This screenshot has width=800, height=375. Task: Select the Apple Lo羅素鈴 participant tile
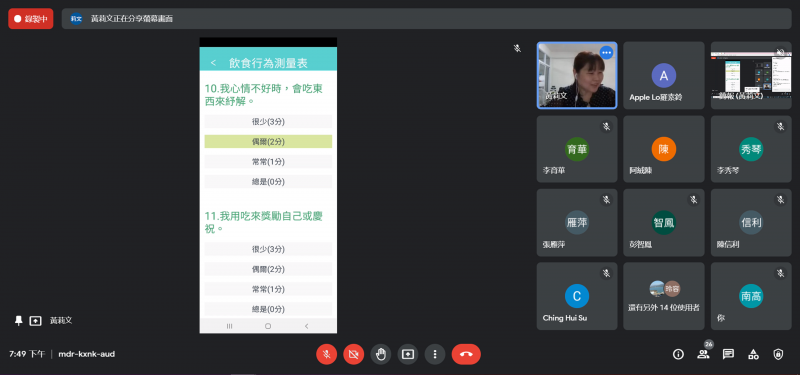664,76
